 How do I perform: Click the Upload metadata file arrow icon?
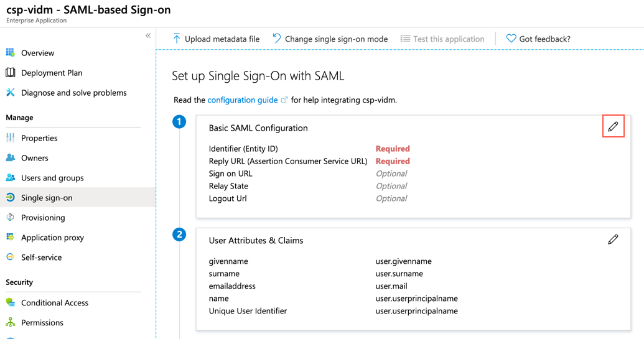(177, 39)
